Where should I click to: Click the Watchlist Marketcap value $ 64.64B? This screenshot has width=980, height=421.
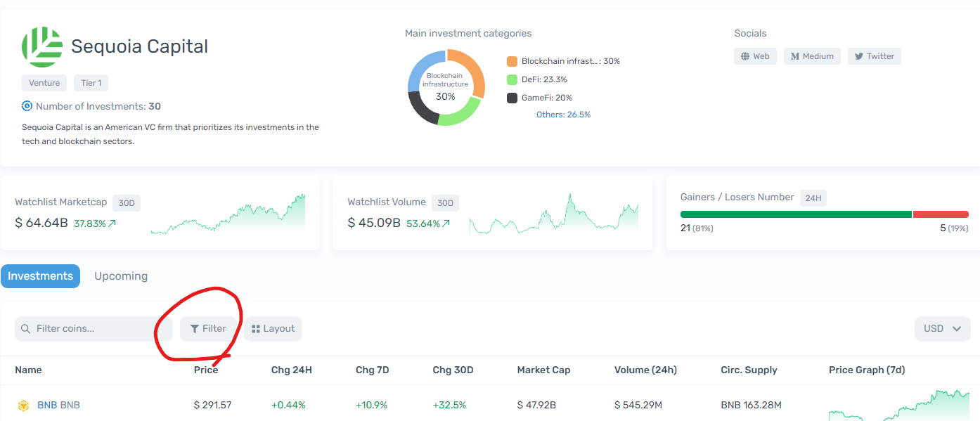pyautogui.click(x=41, y=224)
